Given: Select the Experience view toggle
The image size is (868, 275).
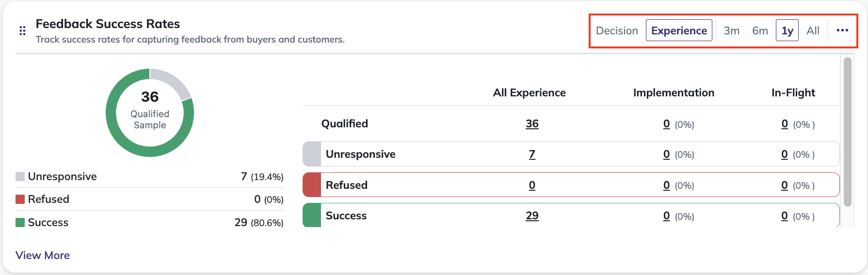Looking at the screenshot, I should [679, 31].
